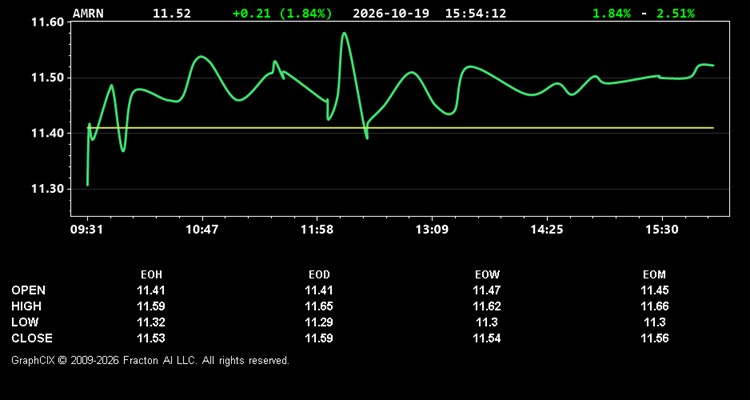Click the EOW column header
Viewport: 750px width, 400px height.
click(487, 275)
